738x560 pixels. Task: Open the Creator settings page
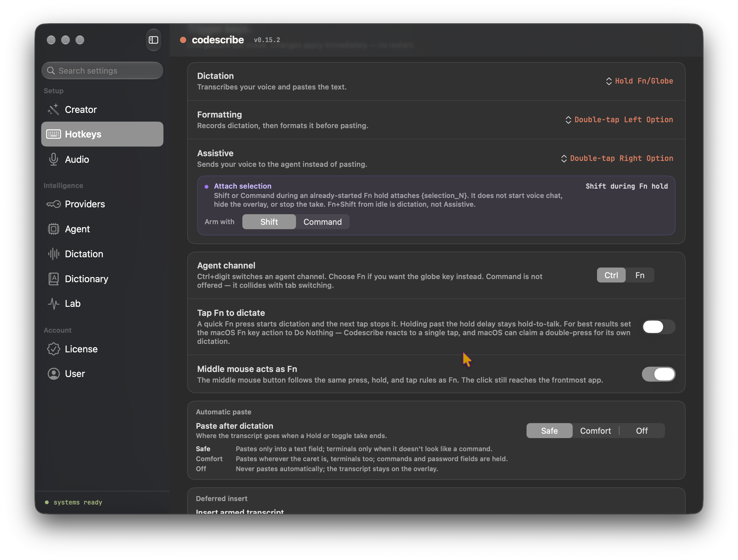102,109
